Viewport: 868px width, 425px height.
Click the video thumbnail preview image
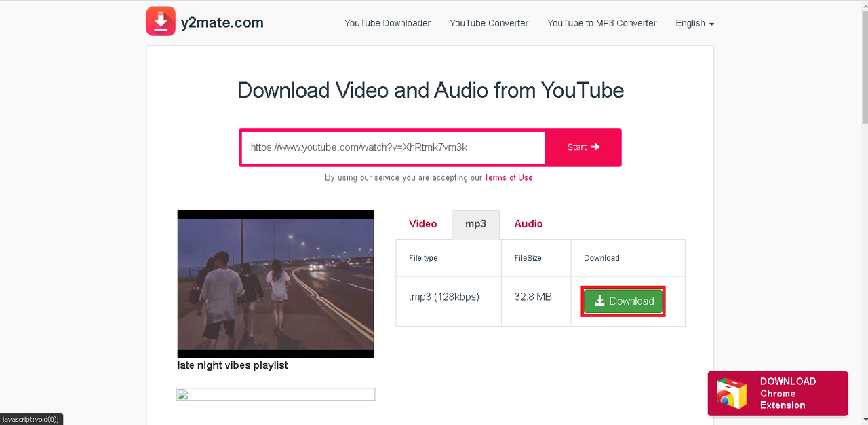pos(275,284)
